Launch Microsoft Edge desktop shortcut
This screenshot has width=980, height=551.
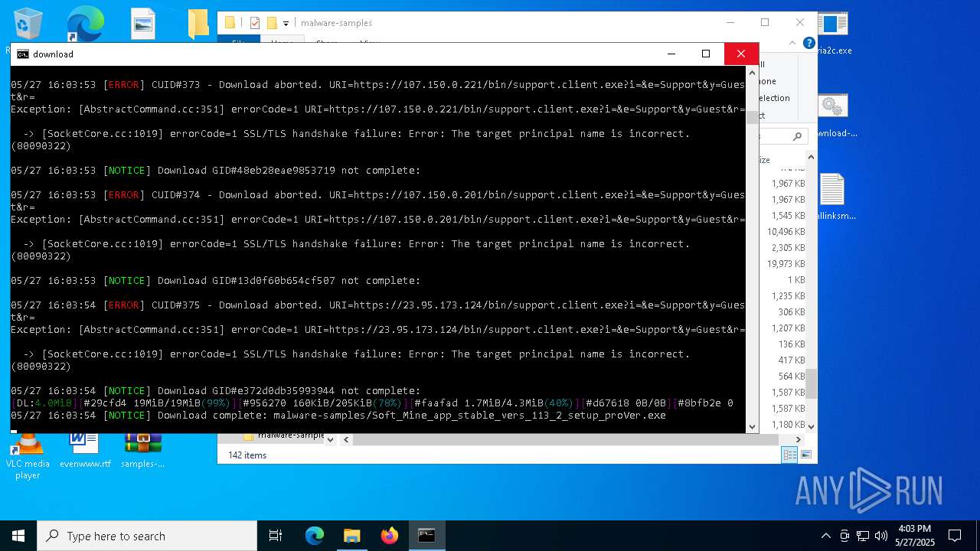[x=84, y=24]
